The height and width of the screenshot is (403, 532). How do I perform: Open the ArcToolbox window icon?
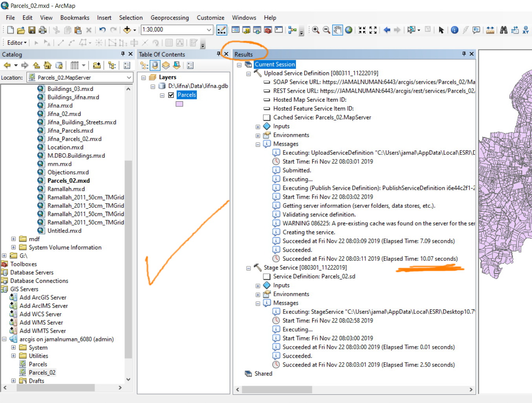click(268, 30)
